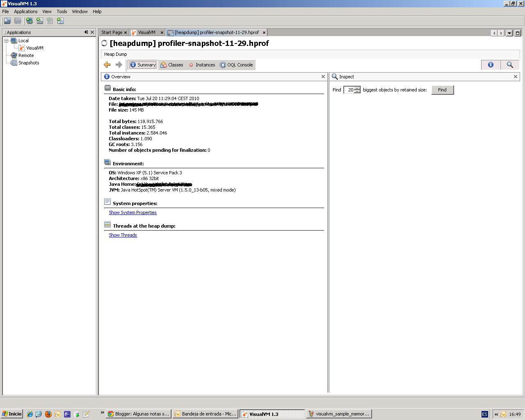Viewport: 525px width, 420px height.
Task: Open the OQL Console view
Action: 237,65
